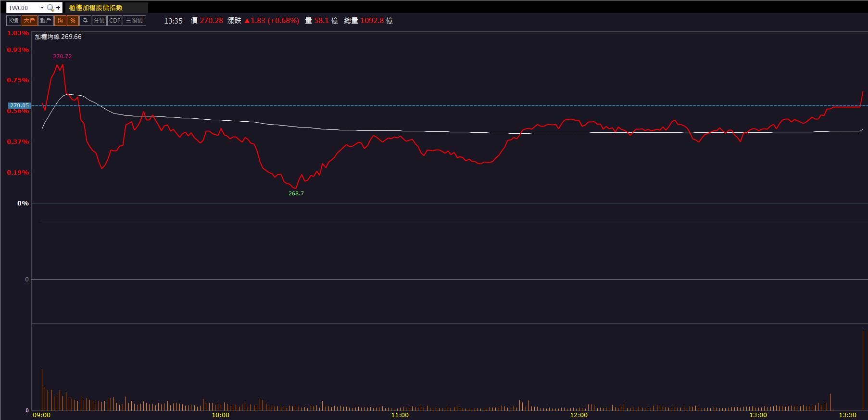The height and width of the screenshot is (420, 868).
Task: Toggle the % percentage axis button
Action: point(73,21)
